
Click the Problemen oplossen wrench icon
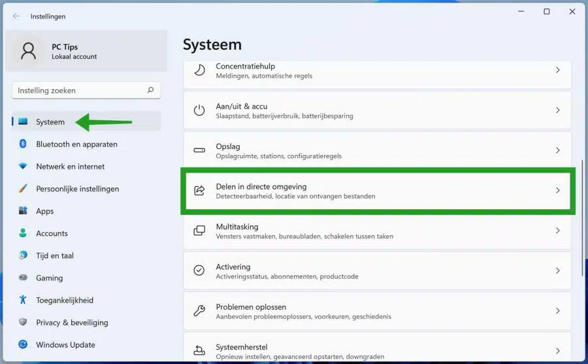tap(199, 310)
